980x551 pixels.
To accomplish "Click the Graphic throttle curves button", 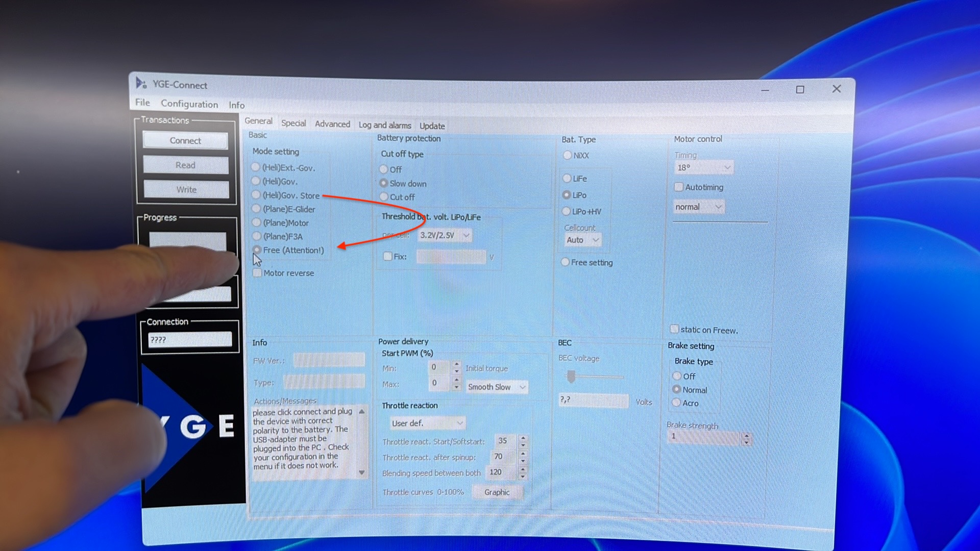I will click(497, 492).
